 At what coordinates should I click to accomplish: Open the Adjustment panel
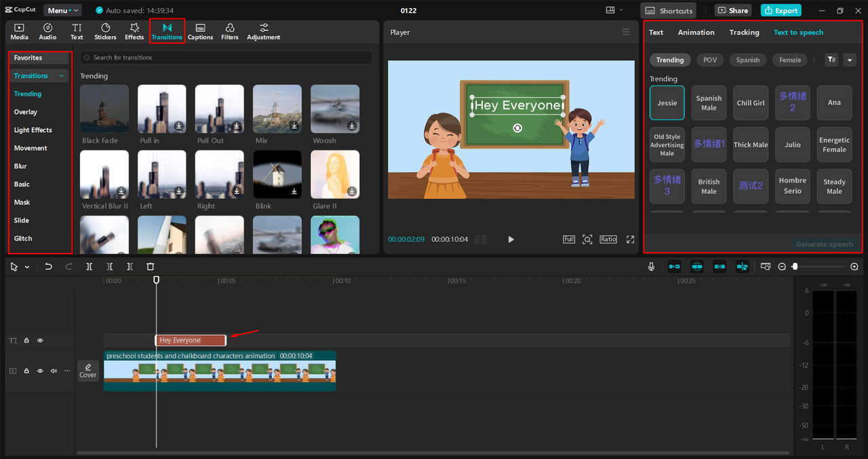[264, 31]
